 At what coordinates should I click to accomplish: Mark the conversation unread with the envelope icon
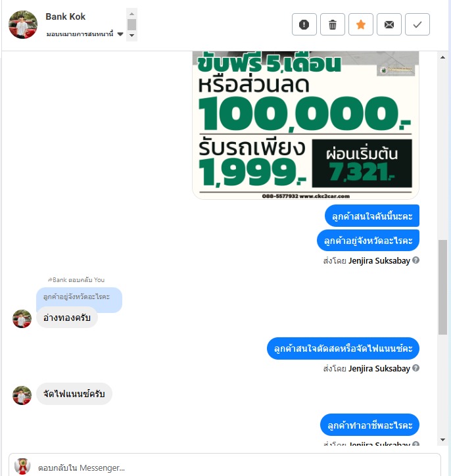tap(389, 24)
